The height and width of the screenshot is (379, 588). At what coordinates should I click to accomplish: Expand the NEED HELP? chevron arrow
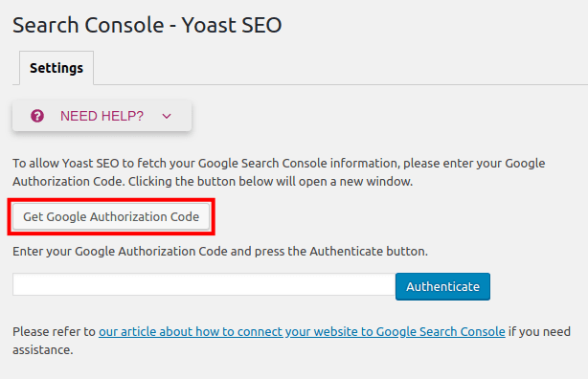tap(167, 116)
